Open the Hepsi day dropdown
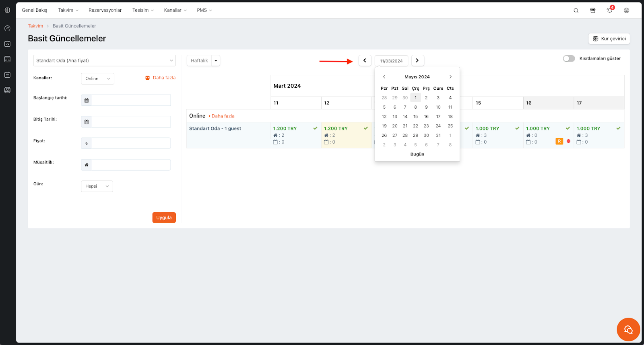This screenshot has width=644, height=345. click(97, 186)
